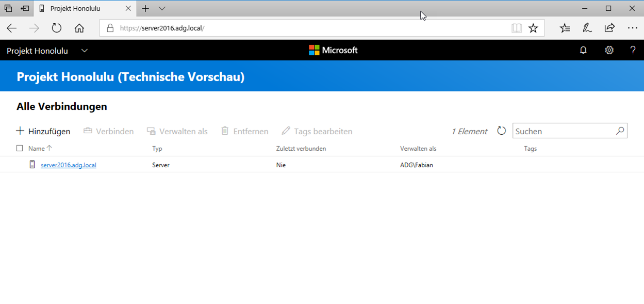Click the Tags bearbeiten button
Screen dimensions: 644x304
[317, 131]
